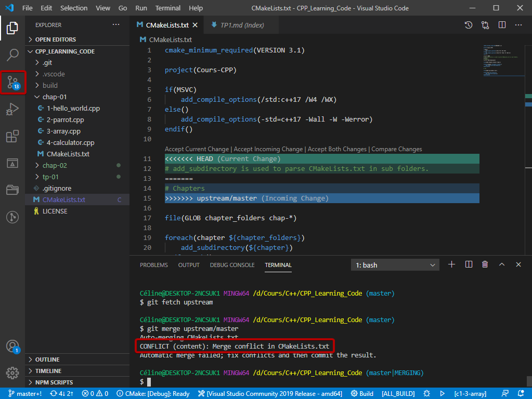Click Explorer's more actions ellipsis
The image size is (532, 399).
116,25
